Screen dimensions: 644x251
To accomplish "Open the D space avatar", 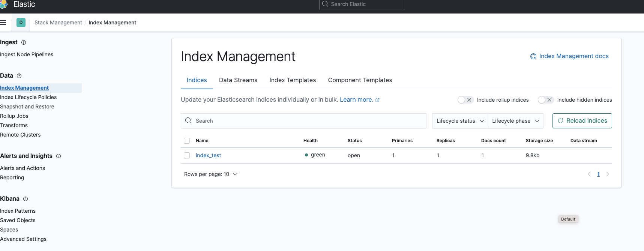I will pos(21,23).
